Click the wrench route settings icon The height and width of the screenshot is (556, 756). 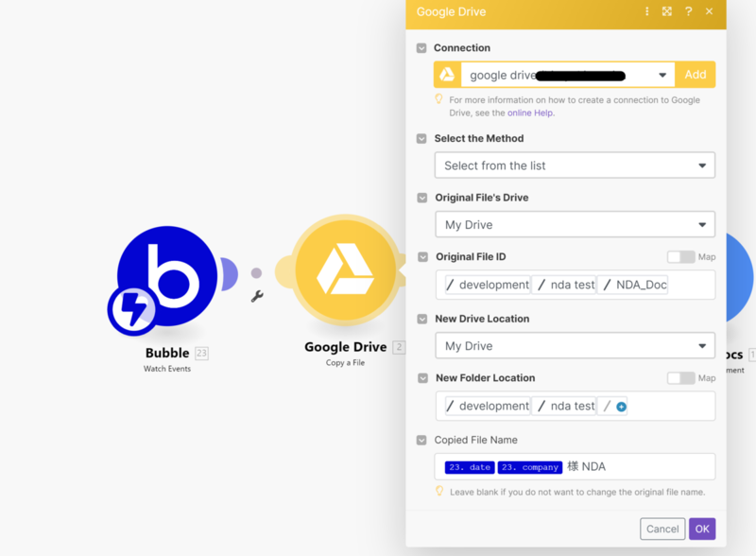(x=257, y=296)
